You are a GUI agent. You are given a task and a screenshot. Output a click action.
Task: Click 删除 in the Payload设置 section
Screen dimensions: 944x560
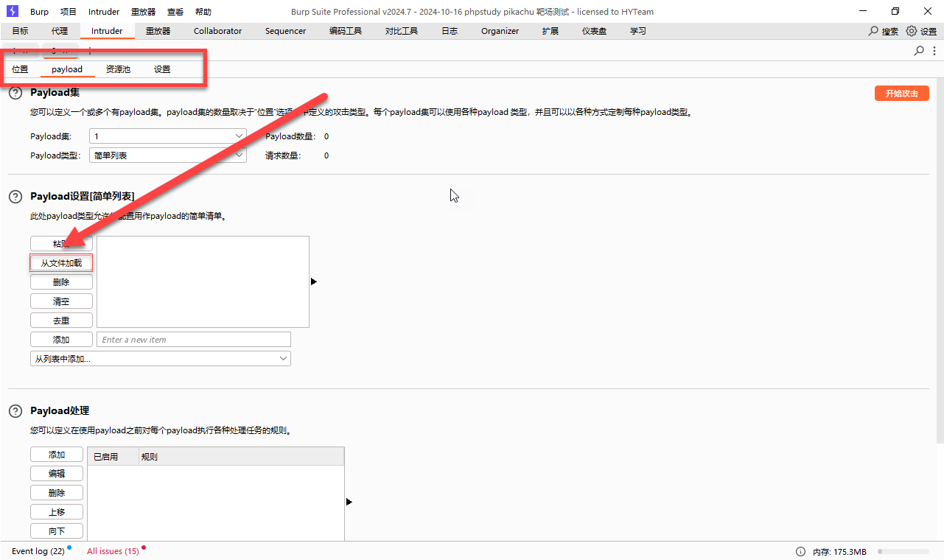(61, 282)
